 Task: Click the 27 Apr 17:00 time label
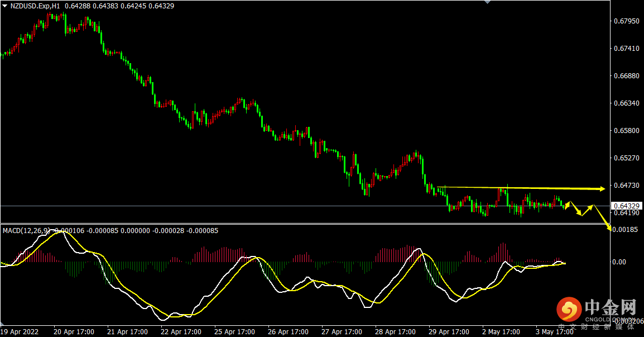point(342,331)
